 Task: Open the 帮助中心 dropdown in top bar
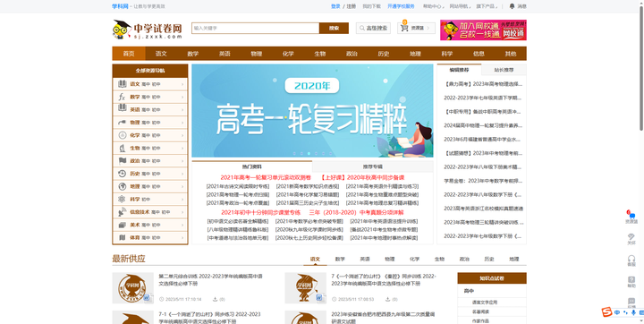434,6
